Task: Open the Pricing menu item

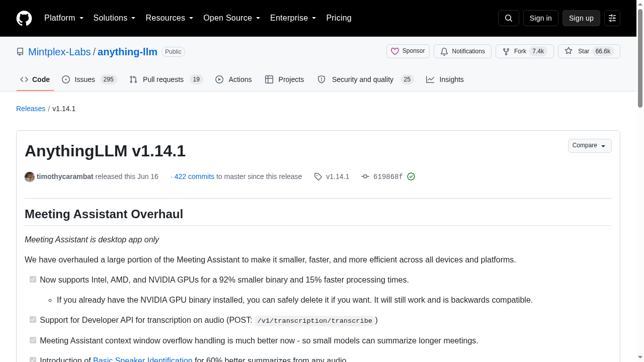Action: 339,18
